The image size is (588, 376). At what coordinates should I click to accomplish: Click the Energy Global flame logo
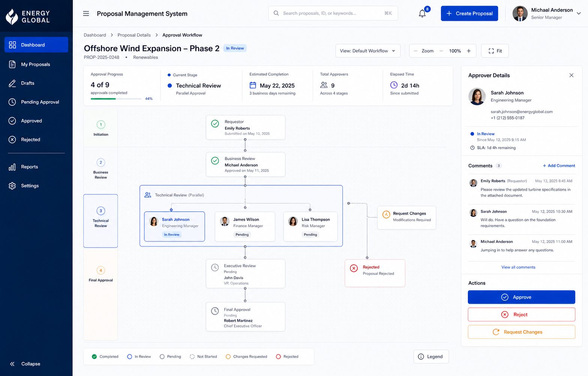[12, 16]
